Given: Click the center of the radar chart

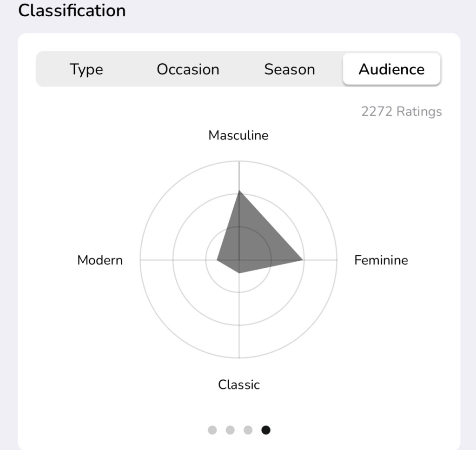Looking at the screenshot, I should point(239,260).
